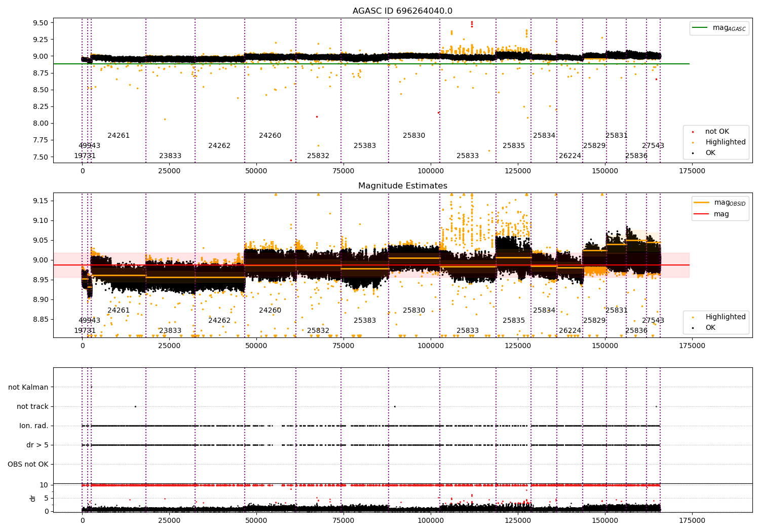Click the 9.15 y-axis tick label

click(41, 201)
